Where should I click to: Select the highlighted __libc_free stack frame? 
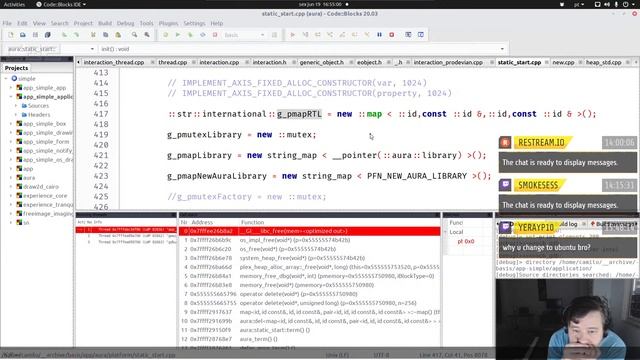309,231
